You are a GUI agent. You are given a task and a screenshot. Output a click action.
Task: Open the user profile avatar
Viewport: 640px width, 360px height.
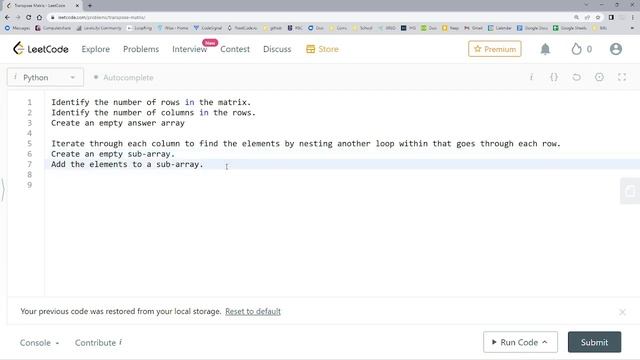coord(616,49)
